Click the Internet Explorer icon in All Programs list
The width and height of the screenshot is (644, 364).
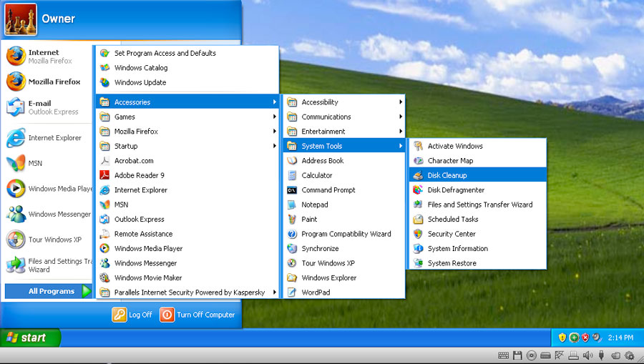[x=104, y=190]
